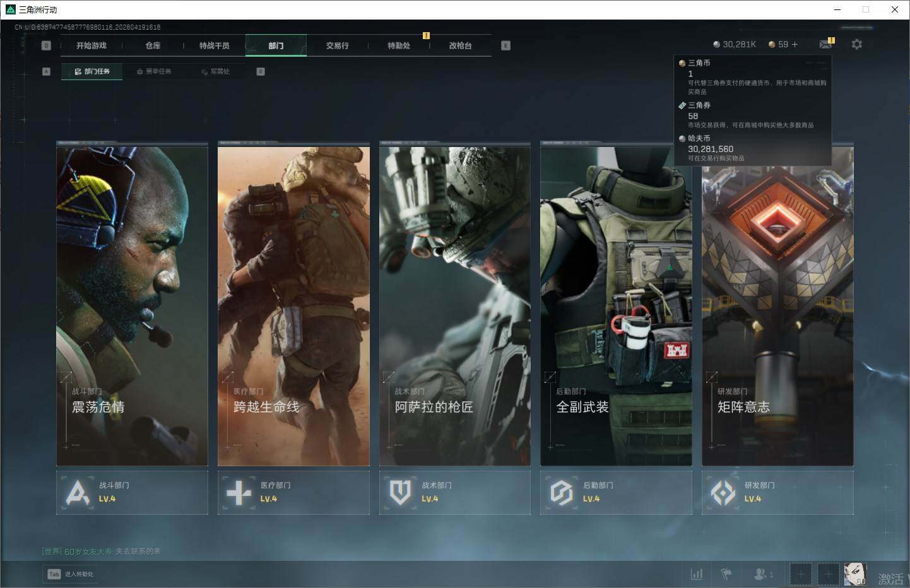The image size is (910, 588).
Task: Click the 研发部门 diamond emblem icon
Action: [723, 493]
